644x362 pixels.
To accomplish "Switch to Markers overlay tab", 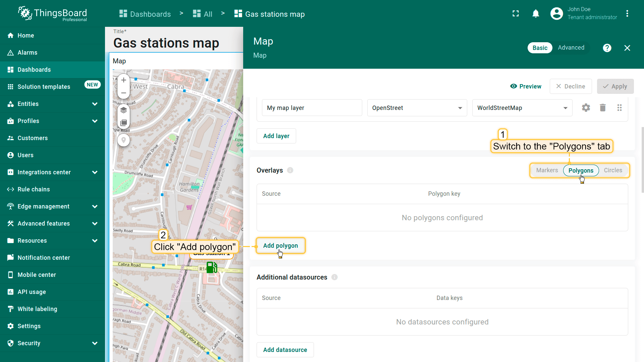I will [547, 170].
